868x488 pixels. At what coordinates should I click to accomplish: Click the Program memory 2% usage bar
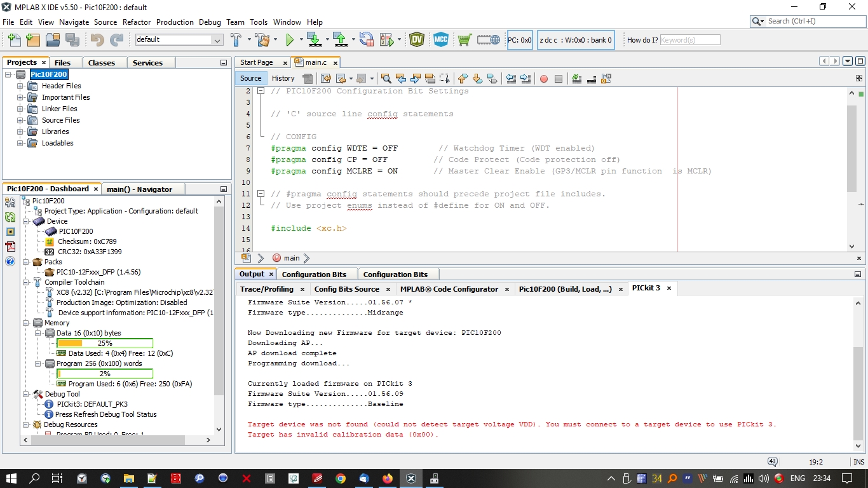tap(105, 374)
